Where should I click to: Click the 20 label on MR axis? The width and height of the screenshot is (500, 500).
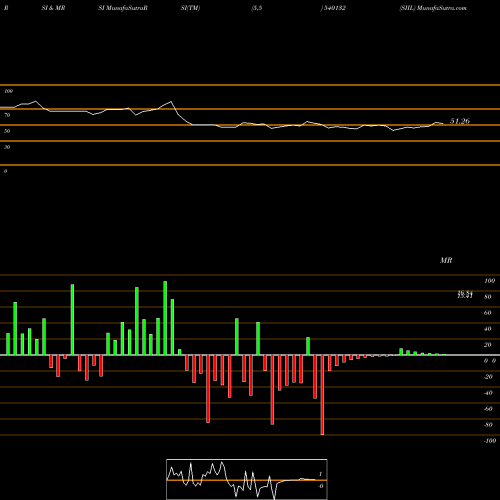coord(488,345)
